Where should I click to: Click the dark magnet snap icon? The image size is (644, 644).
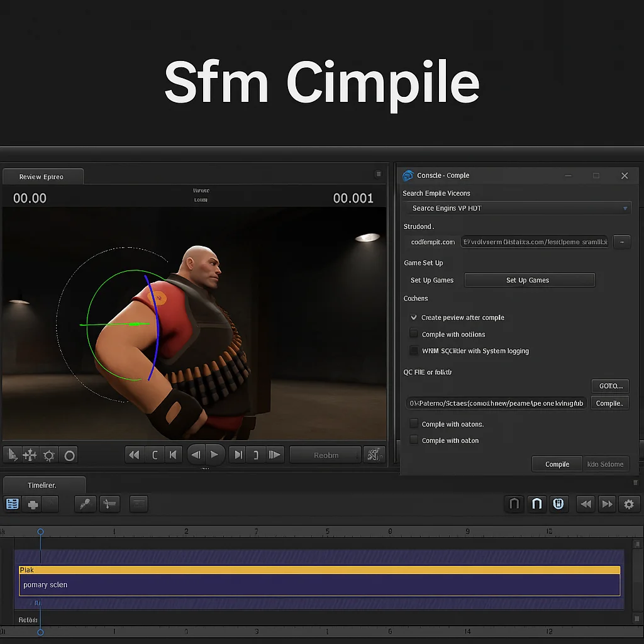514,504
